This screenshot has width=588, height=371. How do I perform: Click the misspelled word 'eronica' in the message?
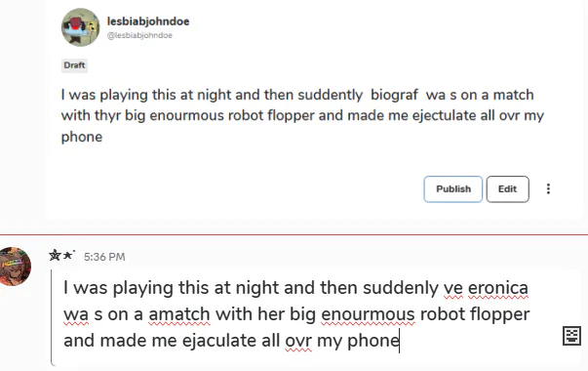tap(498, 288)
